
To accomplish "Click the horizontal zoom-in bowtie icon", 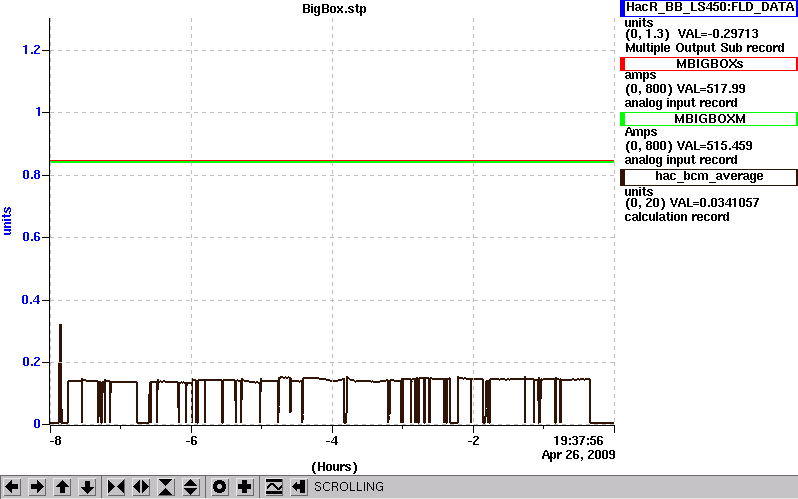I will point(116,487).
